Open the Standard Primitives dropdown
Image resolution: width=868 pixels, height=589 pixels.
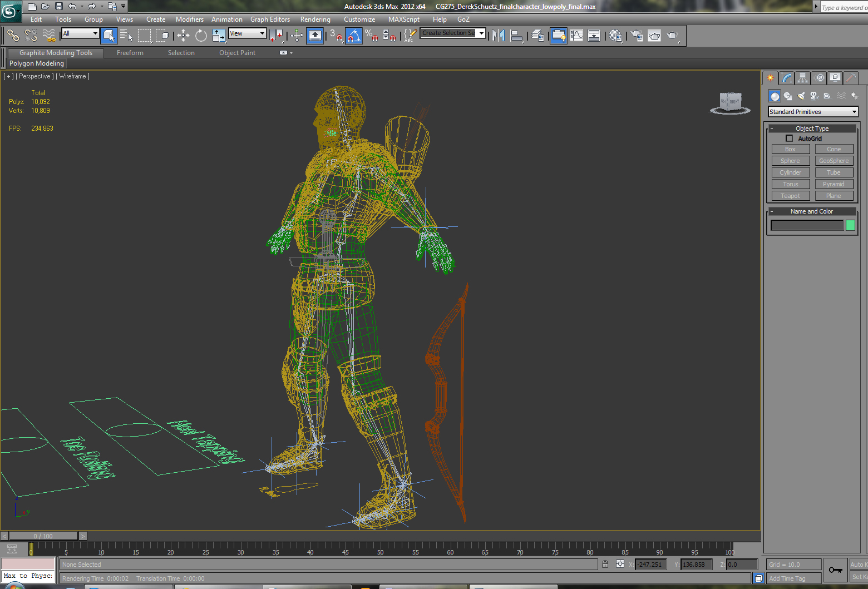click(812, 112)
